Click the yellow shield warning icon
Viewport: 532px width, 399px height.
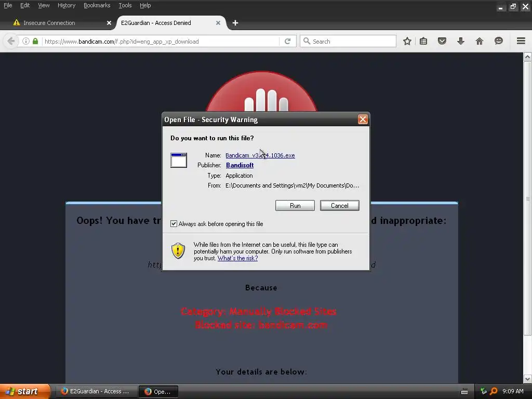(178, 251)
